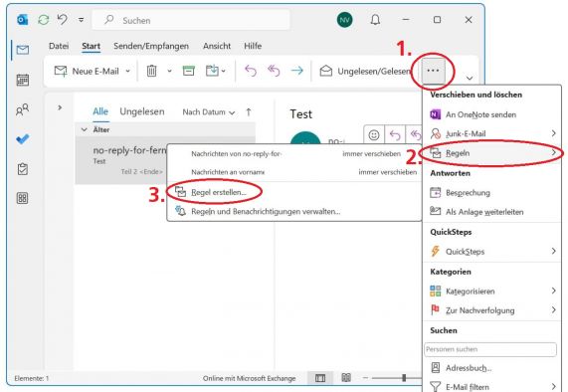
Task: Open the Mail module in sidebar
Action: pyautogui.click(x=23, y=50)
